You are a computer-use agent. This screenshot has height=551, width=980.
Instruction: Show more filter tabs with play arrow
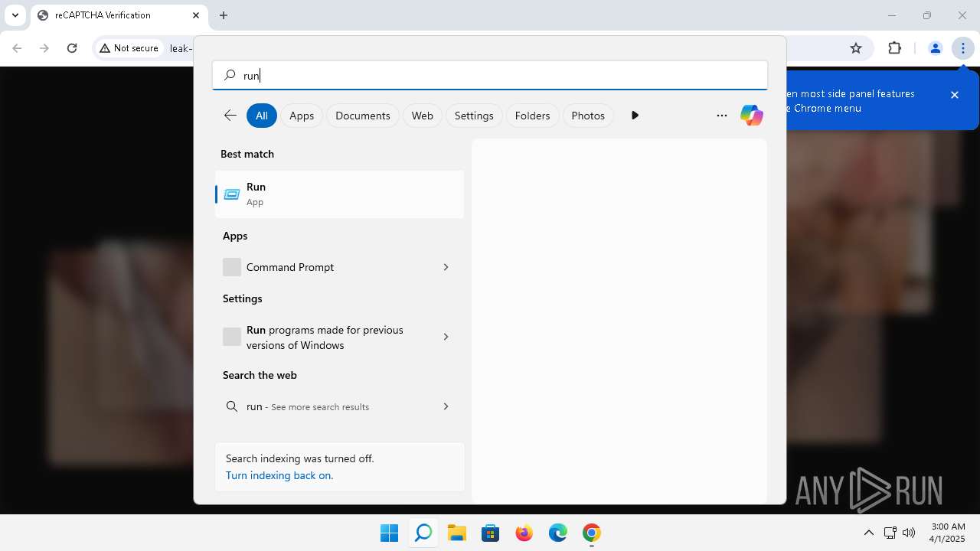(x=635, y=116)
